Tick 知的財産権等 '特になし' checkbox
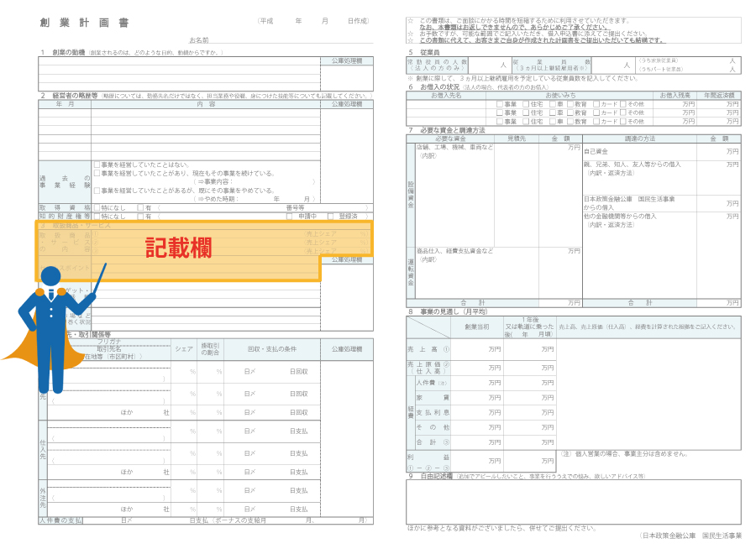Image resolution: width=756 pixels, height=554 pixels. 97,217
